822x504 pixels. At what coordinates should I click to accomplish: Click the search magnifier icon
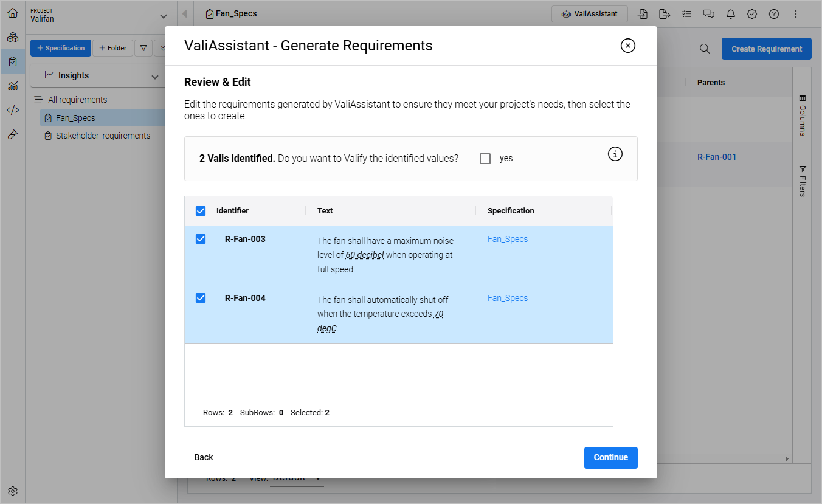pos(705,49)
